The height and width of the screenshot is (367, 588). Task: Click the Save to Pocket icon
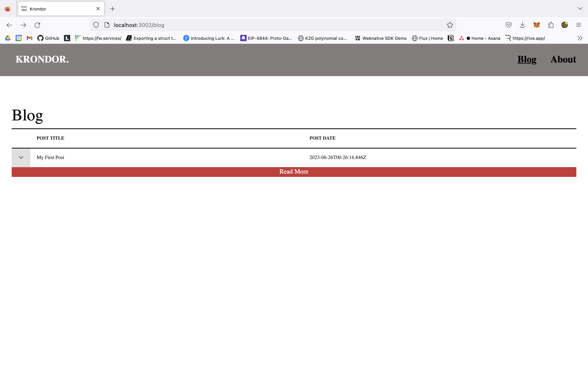[508, 25]
